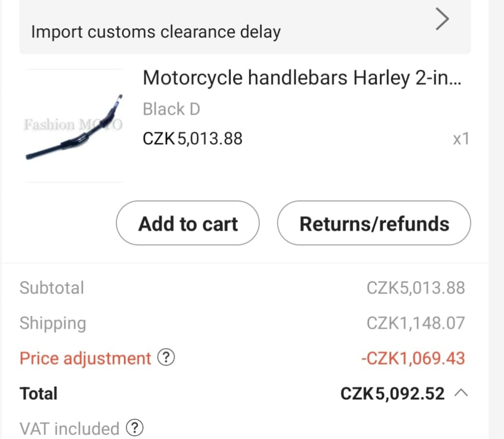Click the Black D variant label
The height and width of the screenshot is (439, 504).
[x=171, y=109]
